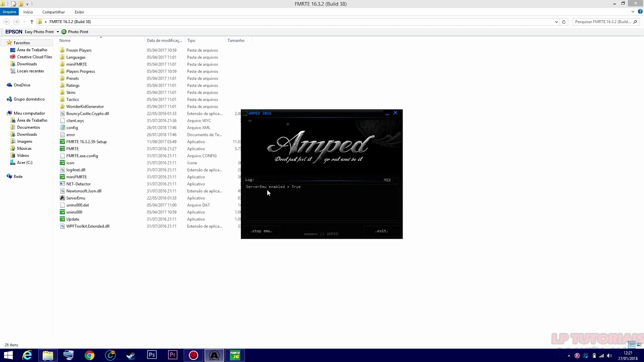Click Photo Print in the Epson toolbar

74,32
